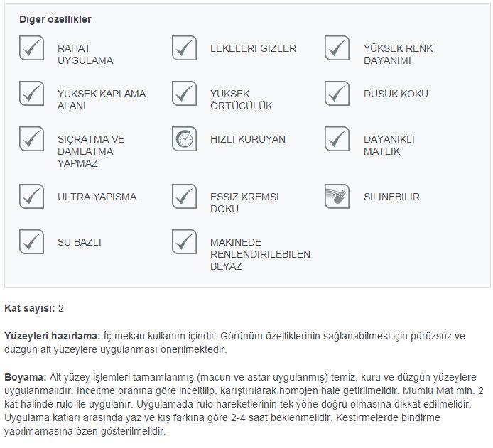493x448 pixels.
Task: Click the Yüzeyleri hazırlama bold heading
Action: [x=52, y=336]
